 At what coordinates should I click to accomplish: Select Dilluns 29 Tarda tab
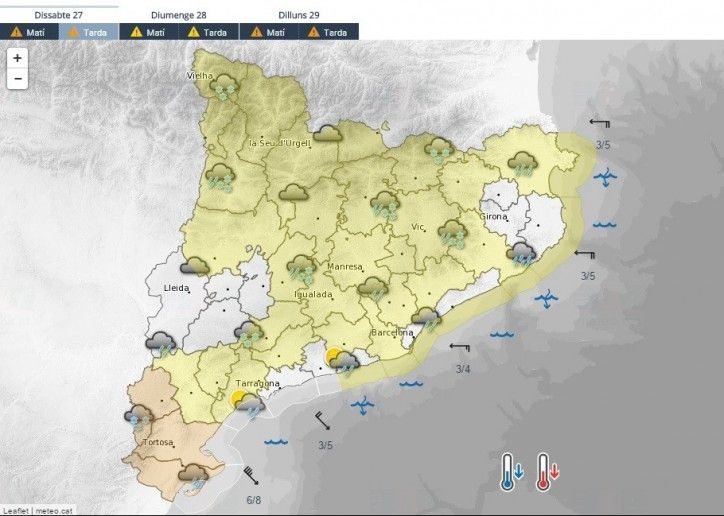[x=328, y=32]
